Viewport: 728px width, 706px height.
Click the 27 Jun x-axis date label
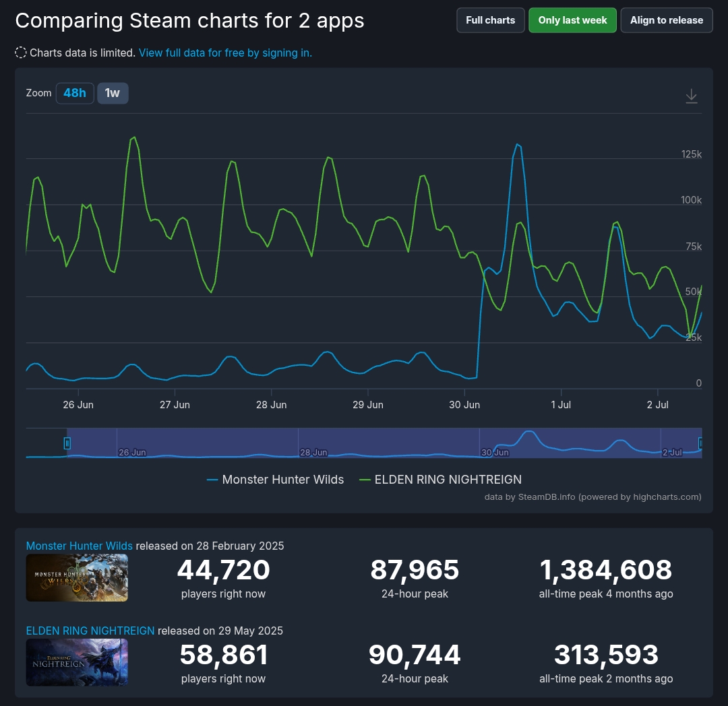click(x=175, y=405)
